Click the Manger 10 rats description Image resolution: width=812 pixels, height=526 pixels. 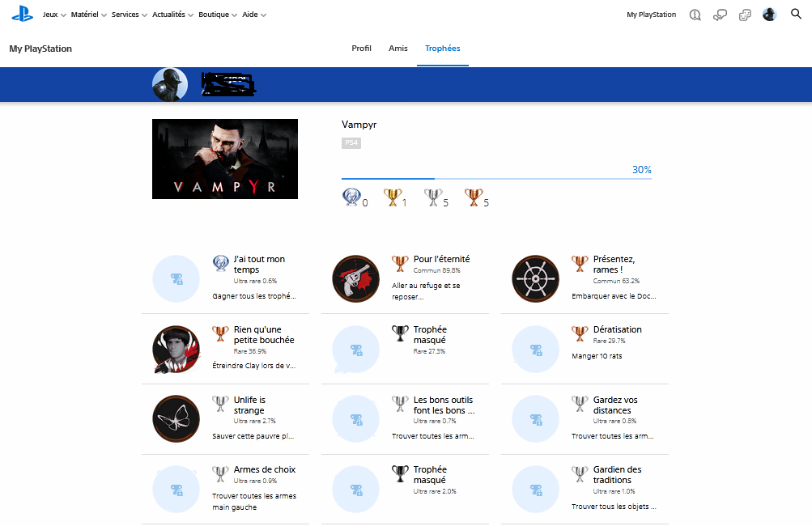[597, 356]
